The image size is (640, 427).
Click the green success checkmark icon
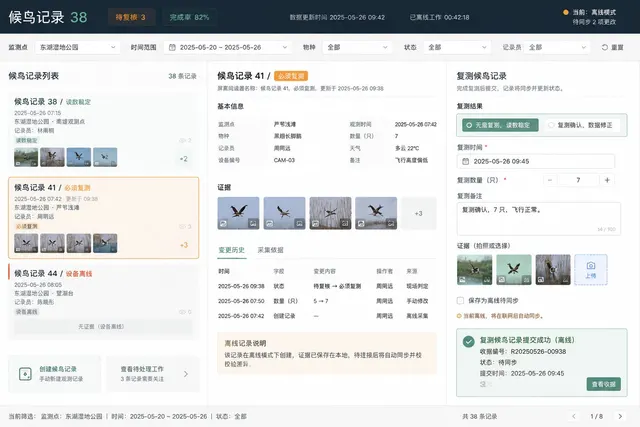[x=469, y=341]
